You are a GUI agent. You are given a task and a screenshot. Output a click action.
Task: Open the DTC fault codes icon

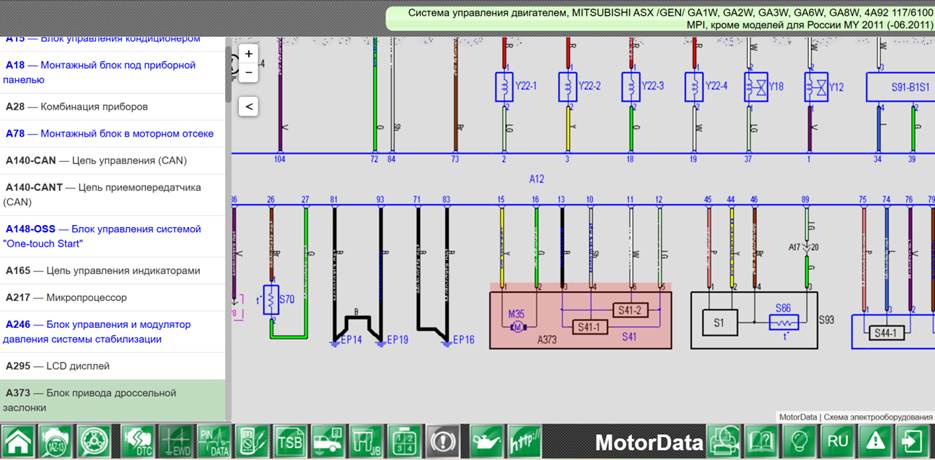[138, 442]
